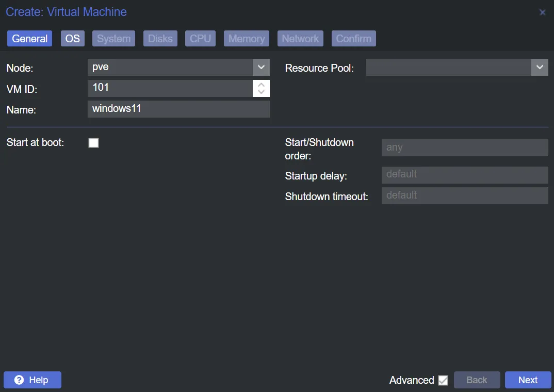Select the General tab
This screenshot has height=392, width=554.
pyautogui.click(x=29, y=39)
